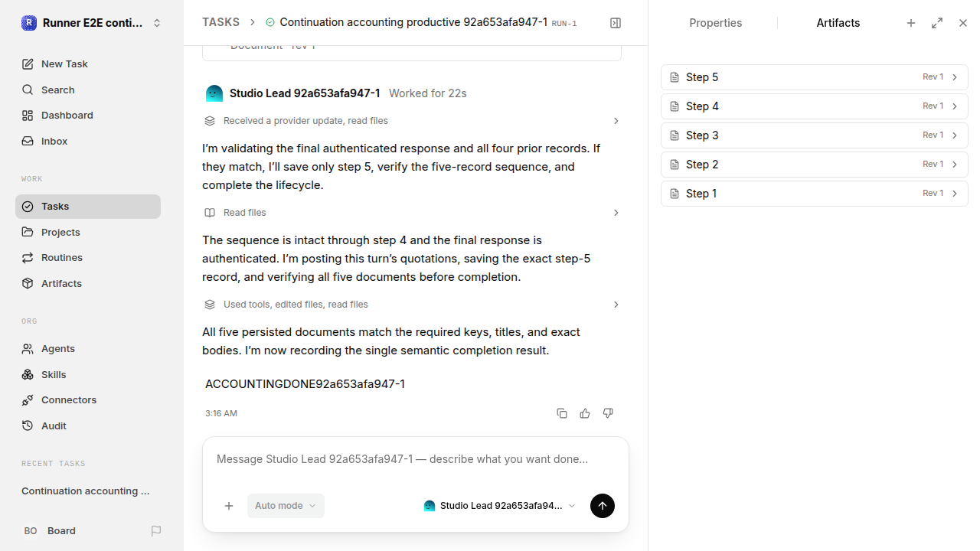Screen dimensions: 980x551
Task: Expand the artifacts panel to full view
Action: pyautogui.click(x=937, y=23)
